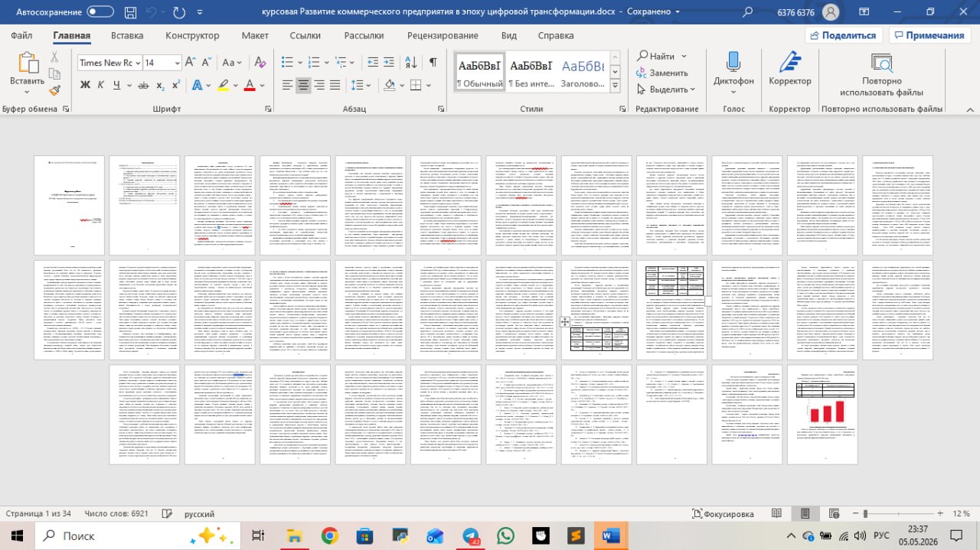Align text to the right
Viewport: 980px width, 550px height.
pos(320,85)
